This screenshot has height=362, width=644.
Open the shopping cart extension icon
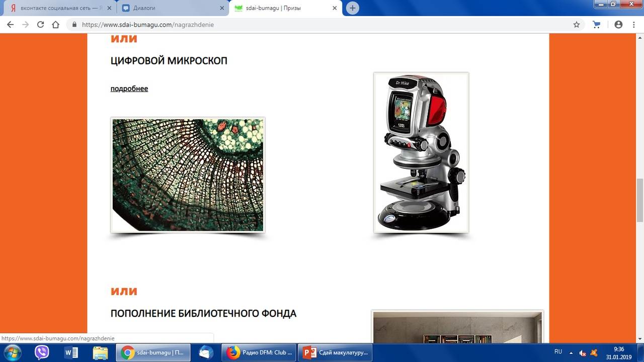click(x=597, y=25)
